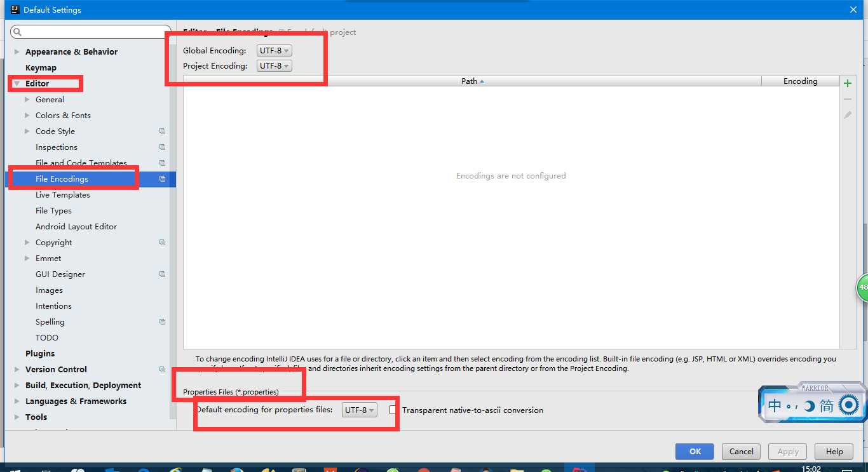Click the project-level icon next to Version Control
Image resolution: width=868 pixels, height=472 pixels.
point(162,370)
